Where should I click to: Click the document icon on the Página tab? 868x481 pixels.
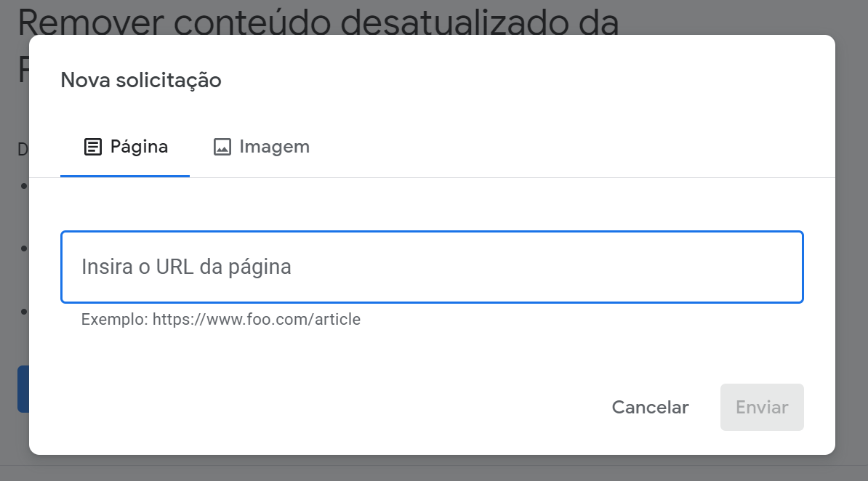[x=92, y=146]
